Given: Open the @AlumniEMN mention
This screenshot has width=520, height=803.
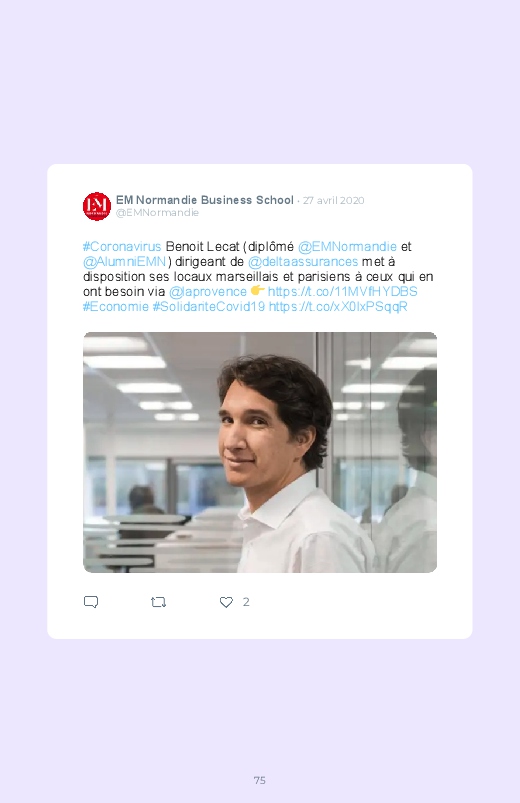Looking at the screenshot, I should 124,262.
